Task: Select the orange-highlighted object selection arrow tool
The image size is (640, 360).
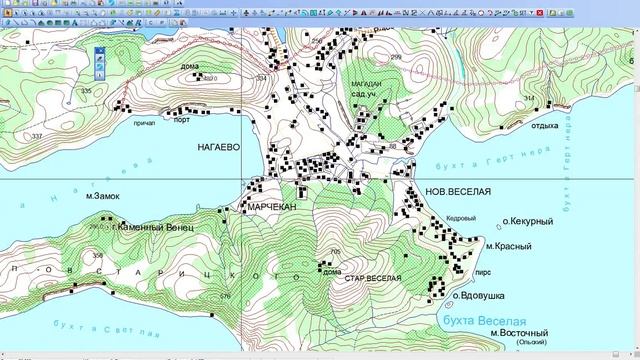Action: pyautogui.click(x=8, y=13)
